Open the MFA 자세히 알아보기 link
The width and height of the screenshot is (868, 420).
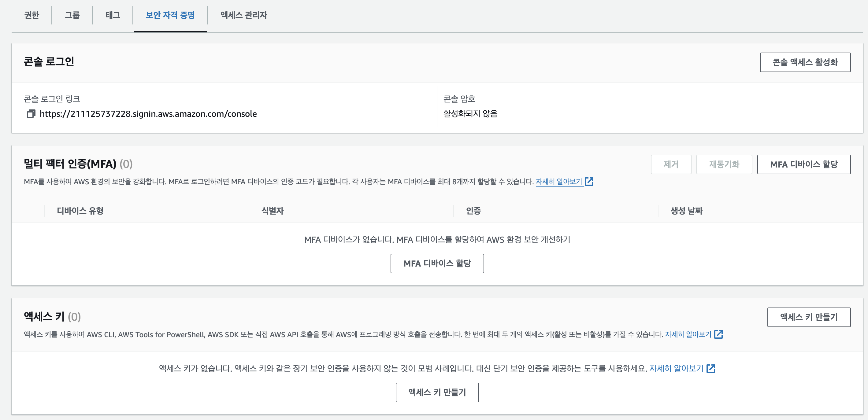(559, 182)
